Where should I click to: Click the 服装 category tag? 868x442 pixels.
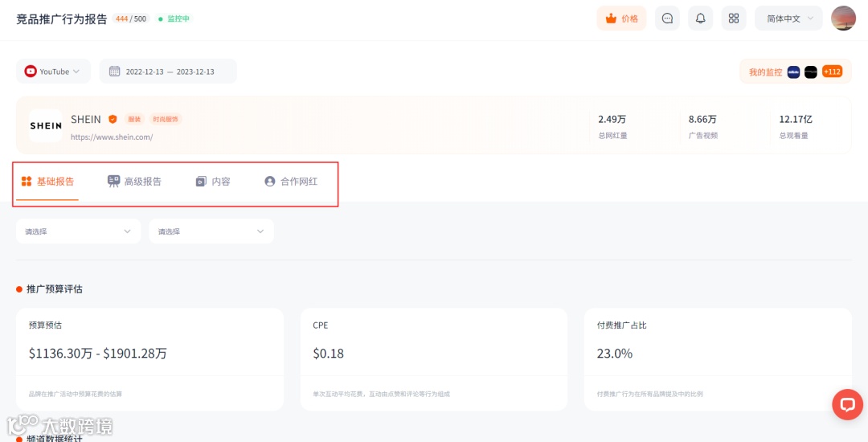(x=134, y=119)
